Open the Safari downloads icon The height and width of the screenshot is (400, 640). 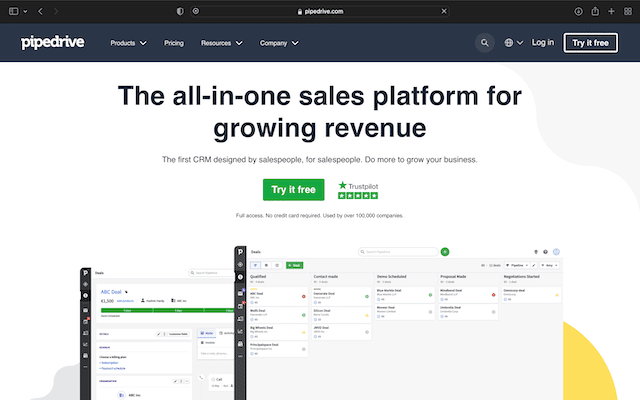coord(578,11)
